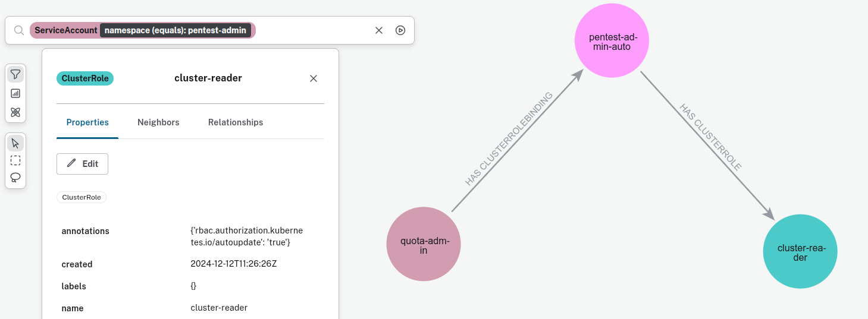Open the bar chart statistics panel icon
Screen dimensions: 868x319
tap(15, 93)
